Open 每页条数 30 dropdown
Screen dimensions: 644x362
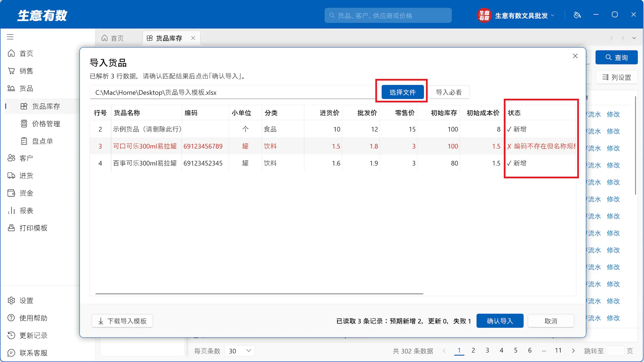tap(239, 351)
